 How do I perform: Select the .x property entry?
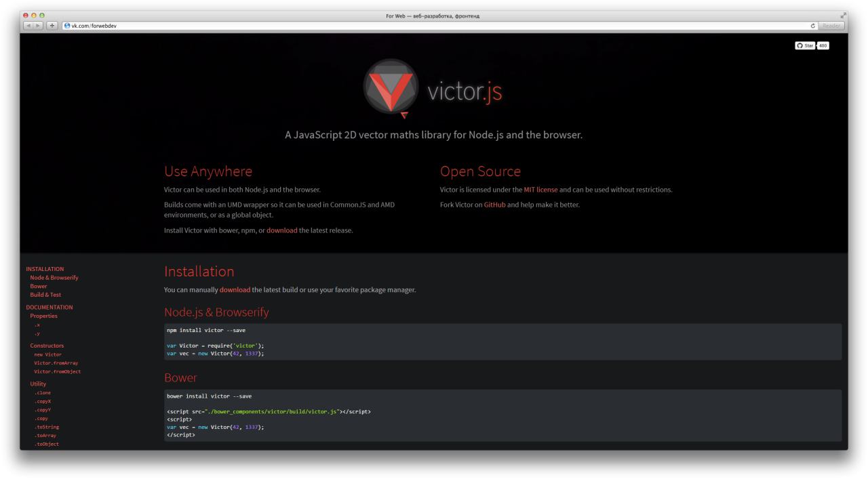37,325
